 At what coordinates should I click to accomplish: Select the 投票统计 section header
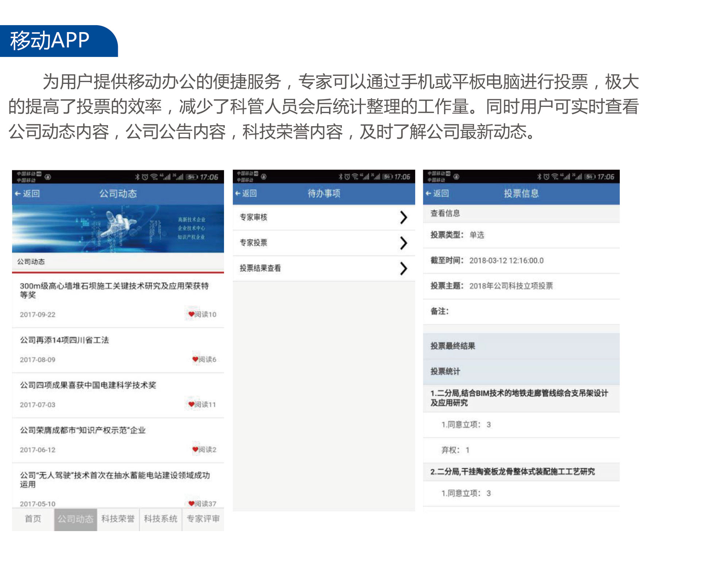[445, 371]
